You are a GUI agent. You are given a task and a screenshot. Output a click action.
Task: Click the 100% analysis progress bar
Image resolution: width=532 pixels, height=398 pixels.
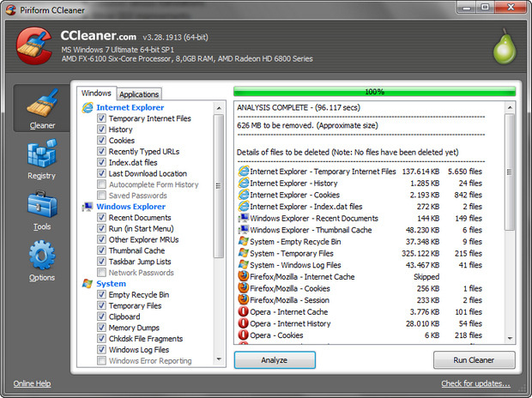(375, 92)
